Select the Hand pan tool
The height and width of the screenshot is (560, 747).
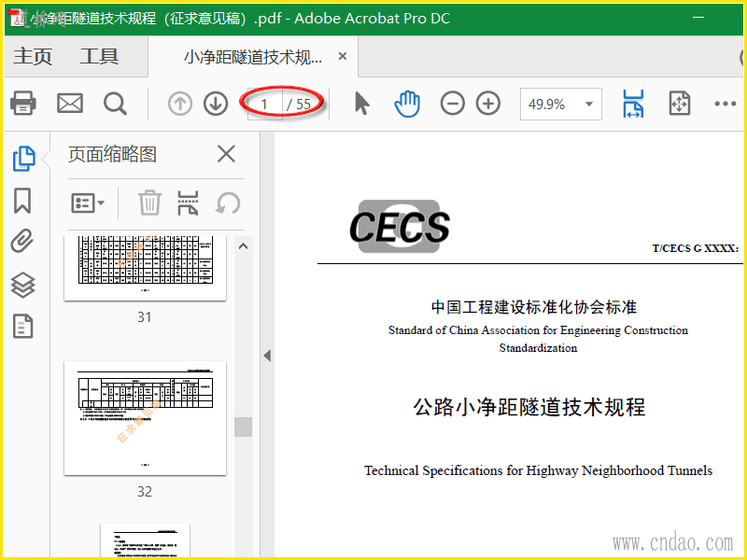click(407, 104)
